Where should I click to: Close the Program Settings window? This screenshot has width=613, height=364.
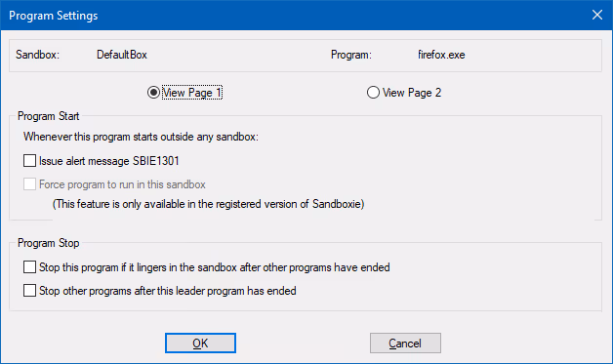(x=597, y=15)
